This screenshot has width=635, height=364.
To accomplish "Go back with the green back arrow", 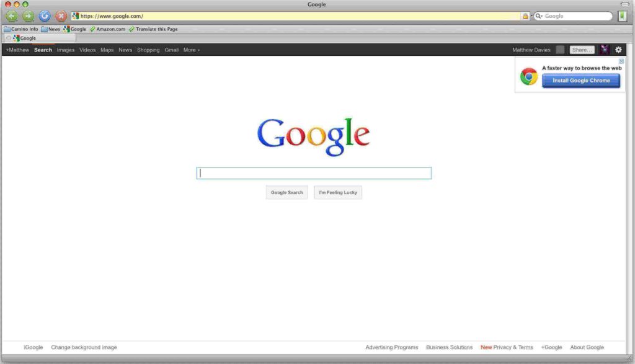I will click(x=12, y=16).
